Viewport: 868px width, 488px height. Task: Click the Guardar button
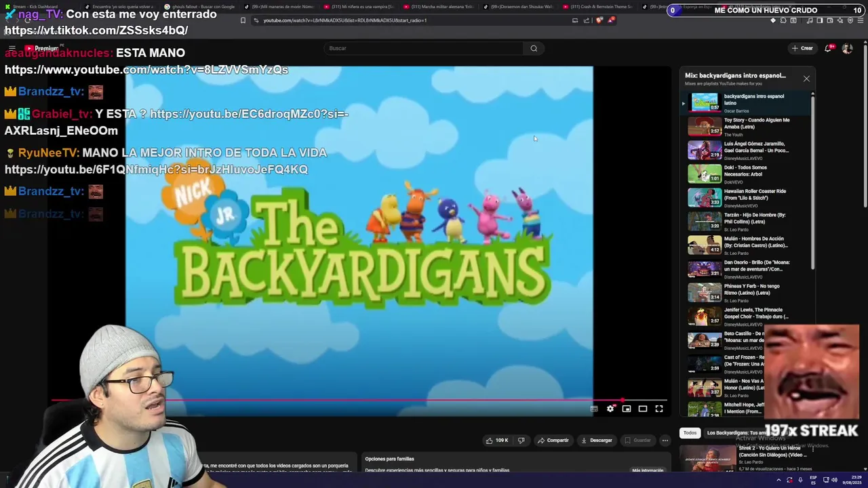[x=637, y=441]
